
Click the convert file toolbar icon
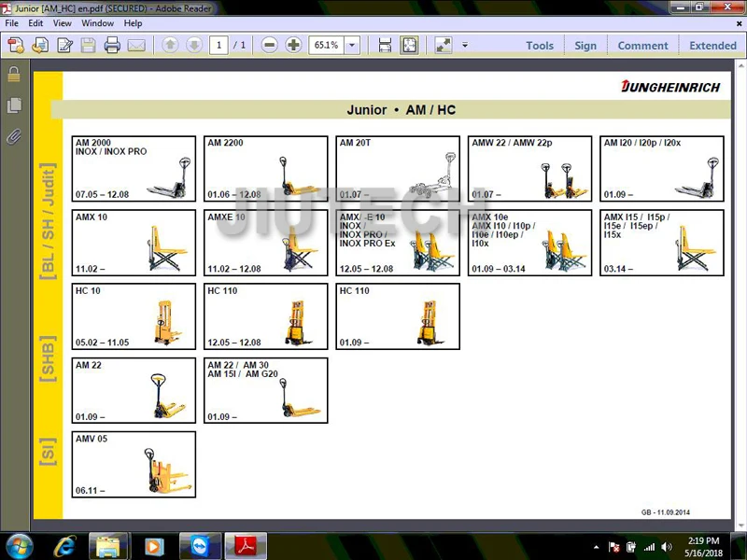point(40,45)
